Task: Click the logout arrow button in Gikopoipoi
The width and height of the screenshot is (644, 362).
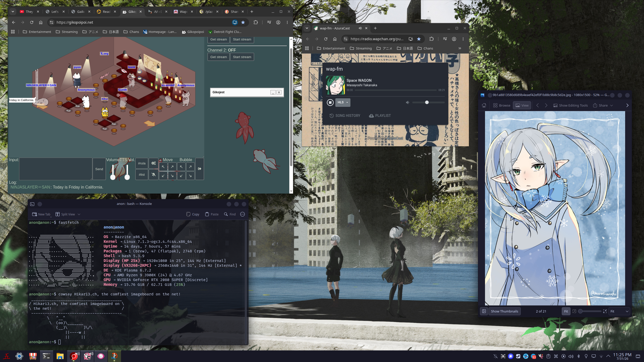Action: coord(199,169)
